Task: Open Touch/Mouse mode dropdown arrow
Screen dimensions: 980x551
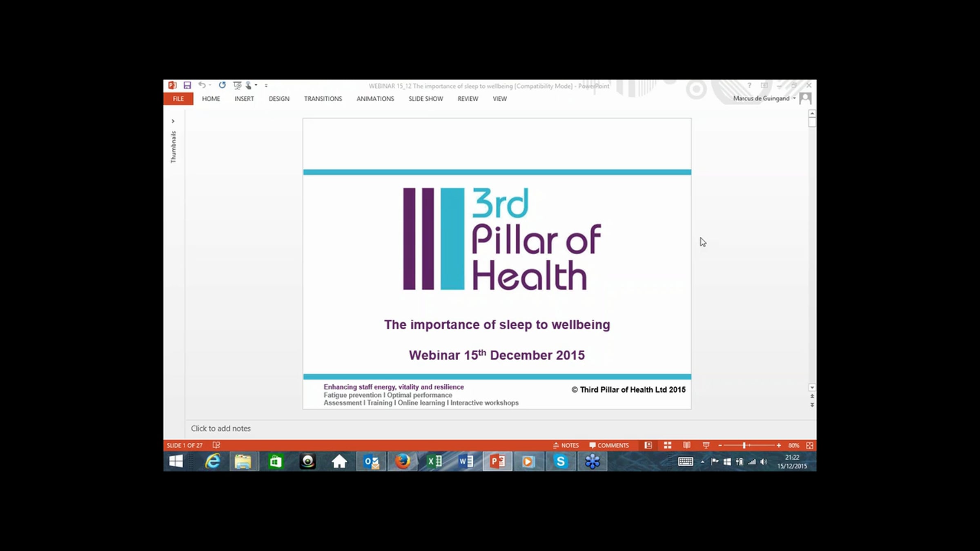Action: (x=256, y=85)
